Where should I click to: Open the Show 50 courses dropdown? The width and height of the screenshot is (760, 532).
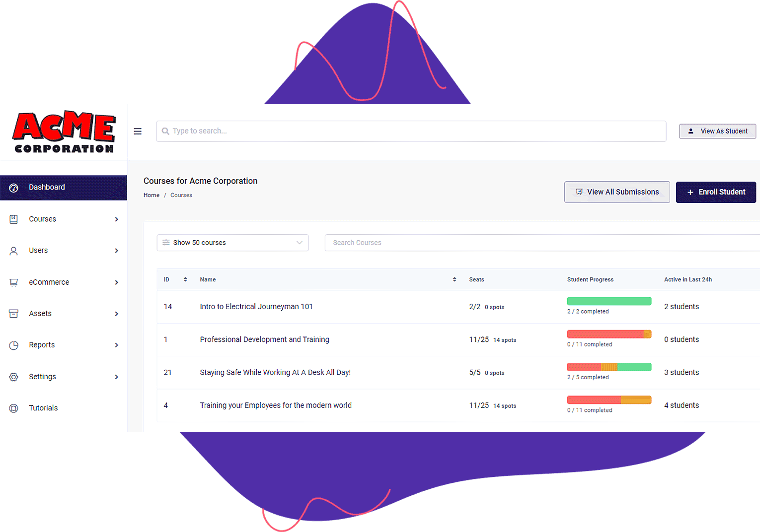[x=232, y=243]
